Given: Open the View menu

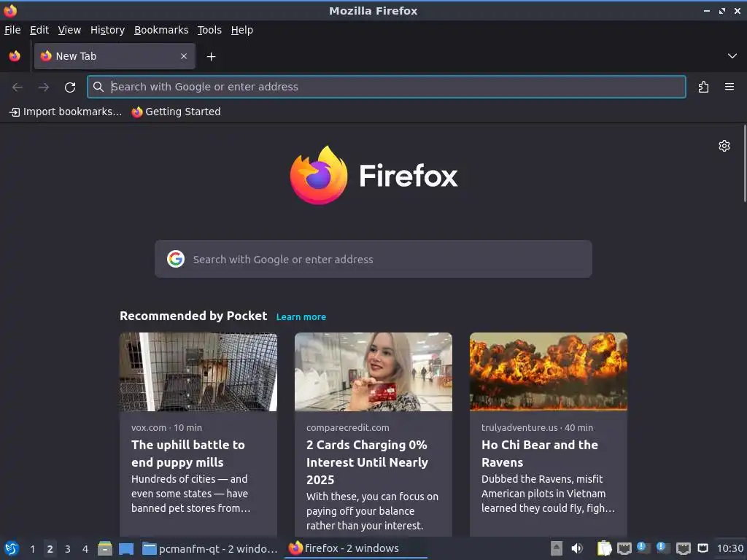Looking at the screenshot, I should pos(69,30).
